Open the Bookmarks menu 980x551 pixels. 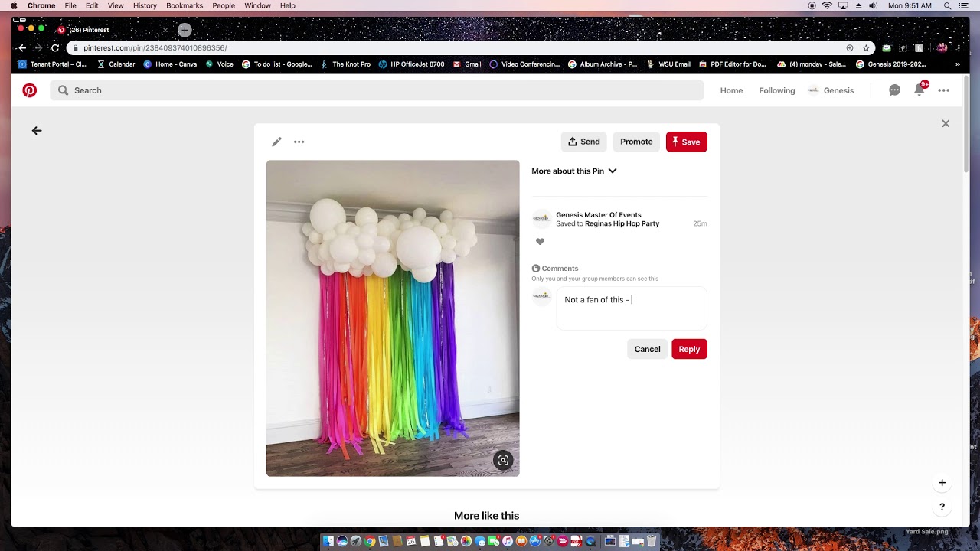point(185,5)
